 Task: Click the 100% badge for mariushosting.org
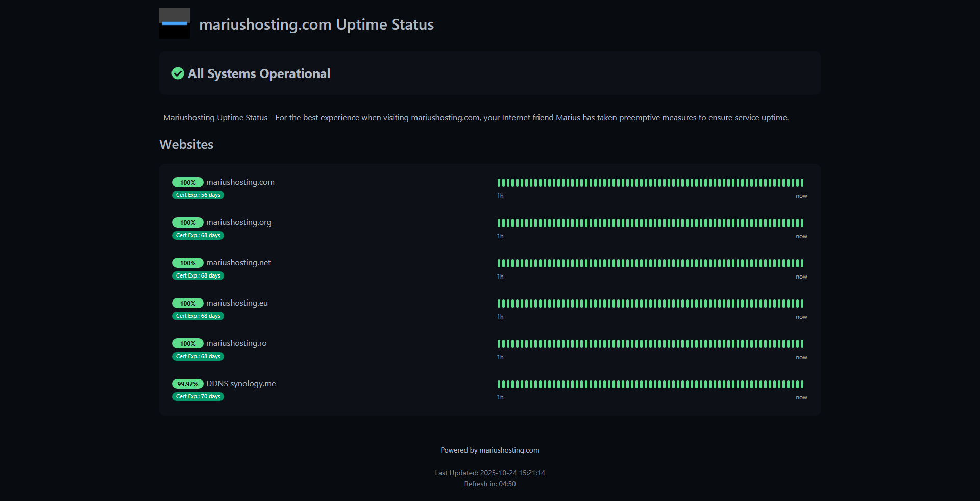(x=187, y=222)
